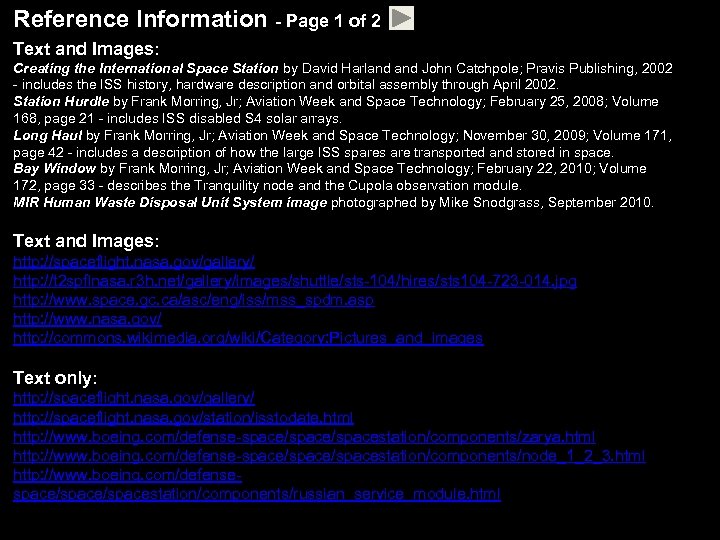Viewport: 720px width, 540px height.
Task: Open spaceflight.nasa.gov/gallery link under Text and Images
Action: [134, 262]
